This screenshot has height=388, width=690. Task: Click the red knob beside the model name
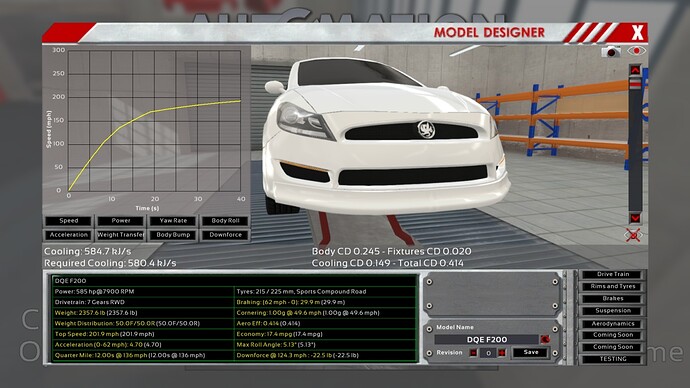point(545,339)
